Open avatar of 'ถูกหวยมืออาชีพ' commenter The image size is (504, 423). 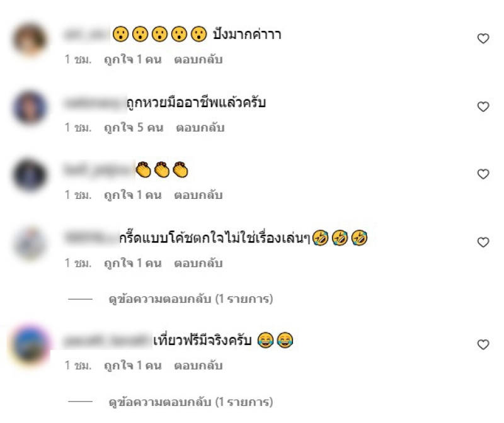pyautogui.click(x=30, y=107)
